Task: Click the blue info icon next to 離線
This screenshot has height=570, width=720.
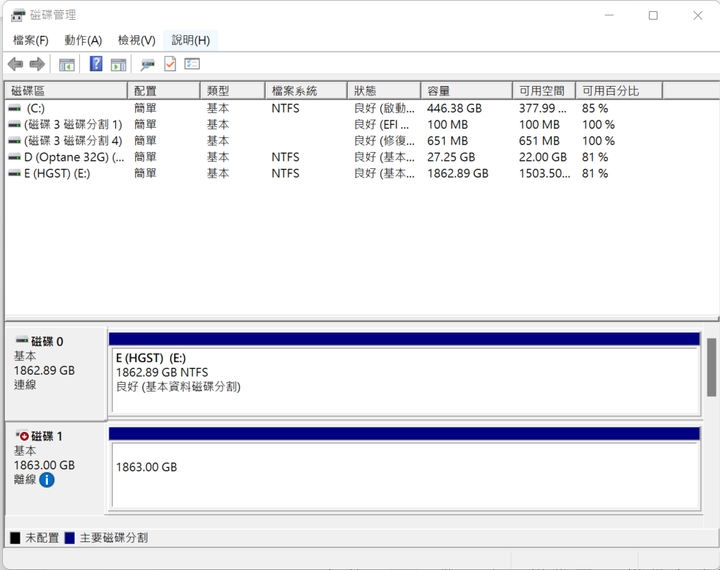Action: (47, 480)
